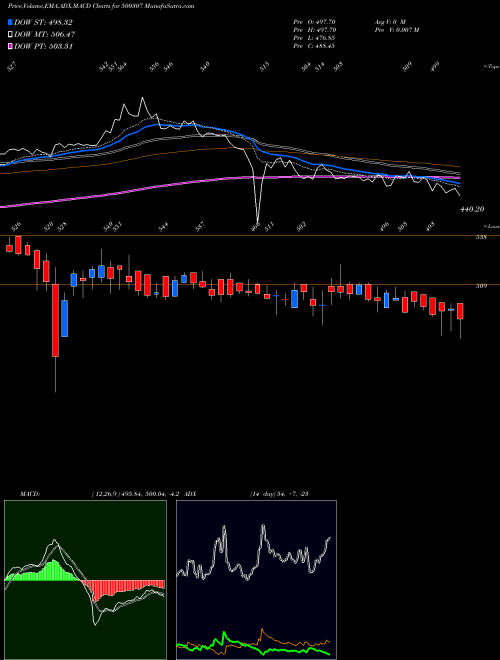Image resolution: width=500 pixels, height=660 pixels.
Task: Click the 'Pre O: 497.70' value
Action: pyautogui.click(x=314, y=22)
